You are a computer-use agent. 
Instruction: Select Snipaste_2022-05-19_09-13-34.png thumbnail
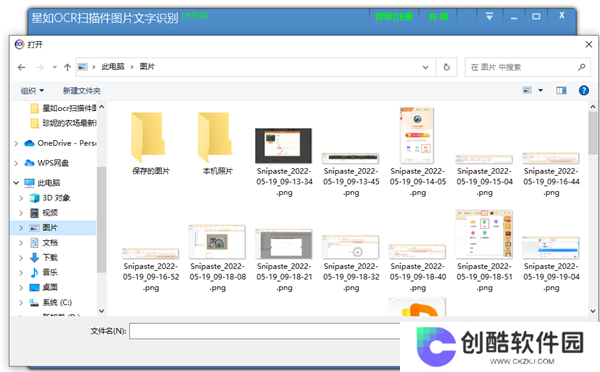284,145
